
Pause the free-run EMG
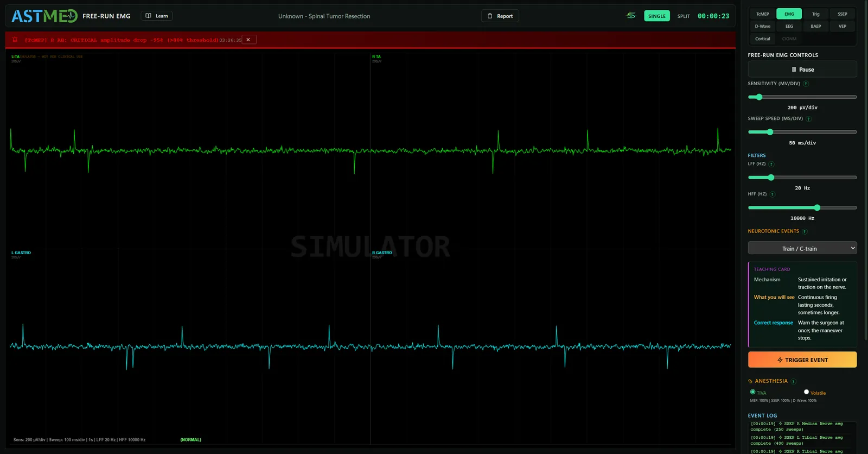pyautogui.click(x=802, y=70)
